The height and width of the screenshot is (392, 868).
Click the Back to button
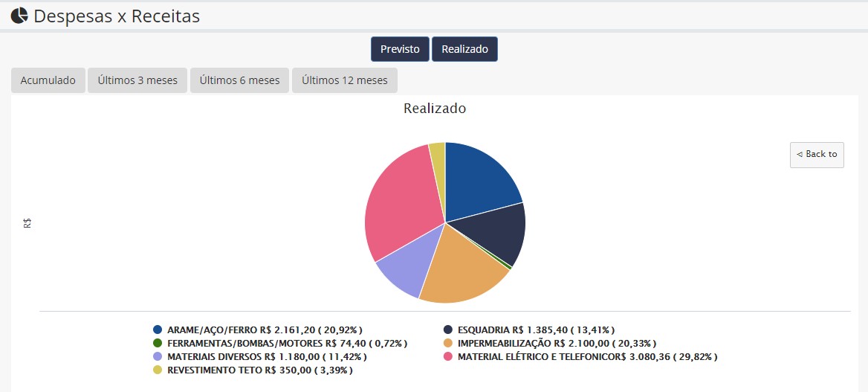pyautogui.click(x=817, y=155)
